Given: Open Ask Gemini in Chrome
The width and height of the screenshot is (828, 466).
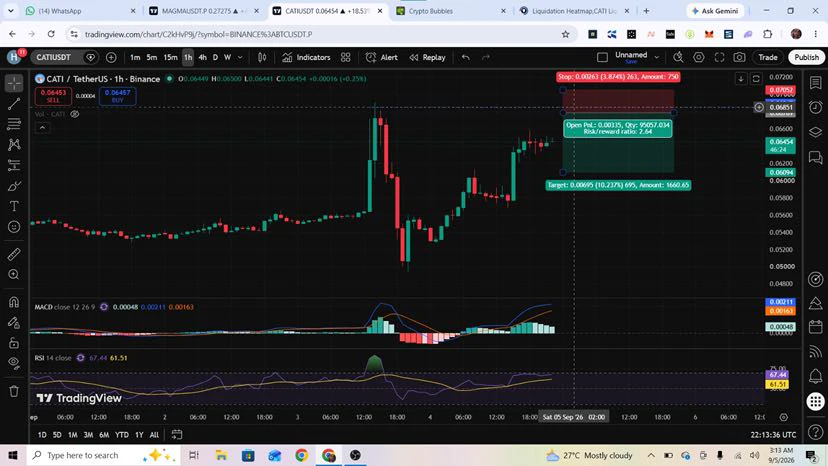Looking at the screenshot, I should [715, 11].
